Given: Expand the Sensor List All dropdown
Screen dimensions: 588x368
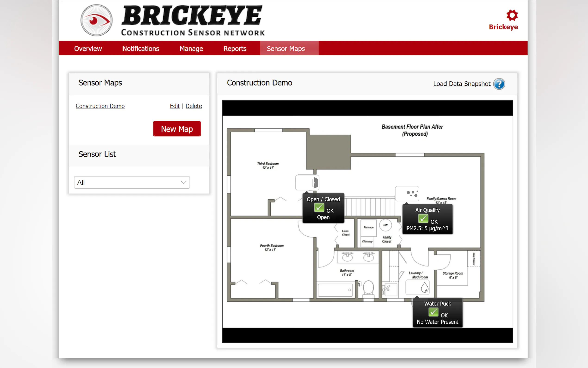Looking at the screenshot, I should point(132,182).
